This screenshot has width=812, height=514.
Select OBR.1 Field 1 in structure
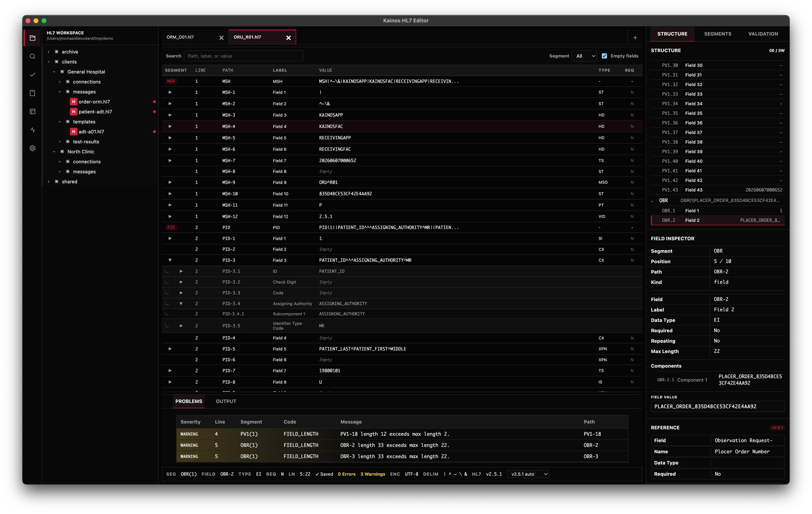(x=717, y=211)
